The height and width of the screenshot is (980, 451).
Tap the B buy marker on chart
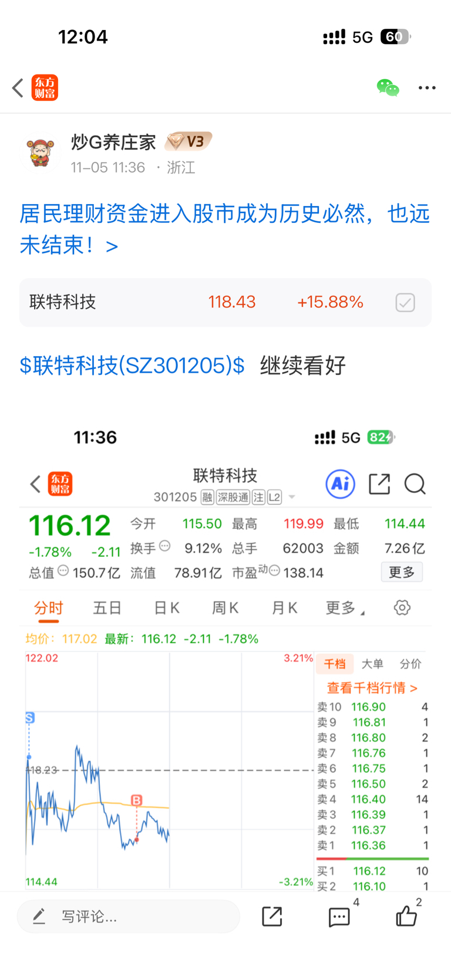tap(136, 800)
